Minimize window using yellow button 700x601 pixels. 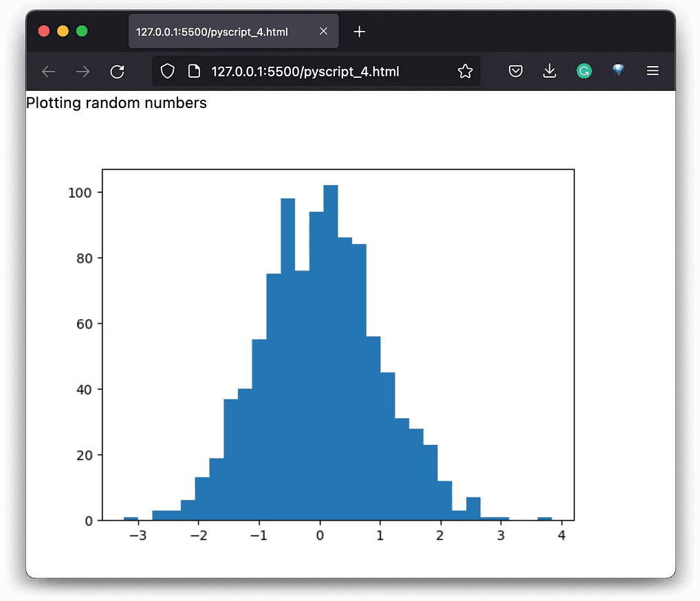[63, 31]
